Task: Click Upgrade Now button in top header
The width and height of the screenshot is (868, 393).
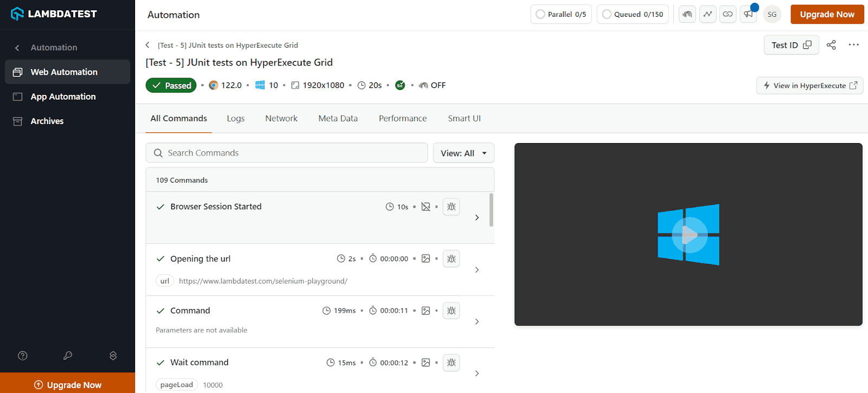Action: point(827,15)
